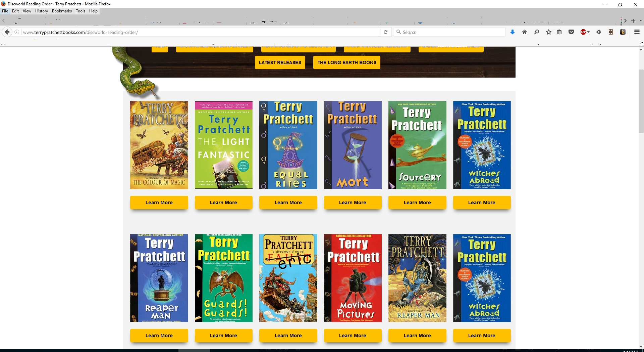Learn More about The Light Fantastic
644x352 pixels.
click(x=223, y=203)
